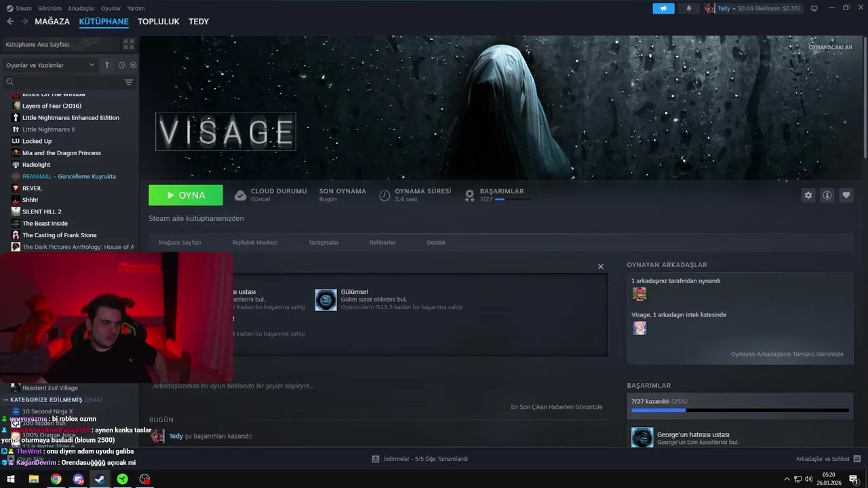Click the library search magnifier icon
Viewport: 868px width, 488px height.
(9, 82)
